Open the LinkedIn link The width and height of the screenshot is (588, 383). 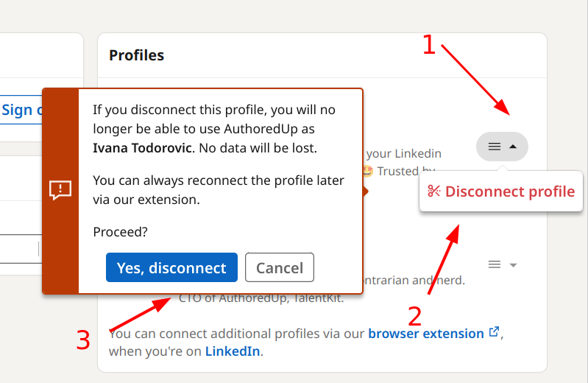click(233, 351)
